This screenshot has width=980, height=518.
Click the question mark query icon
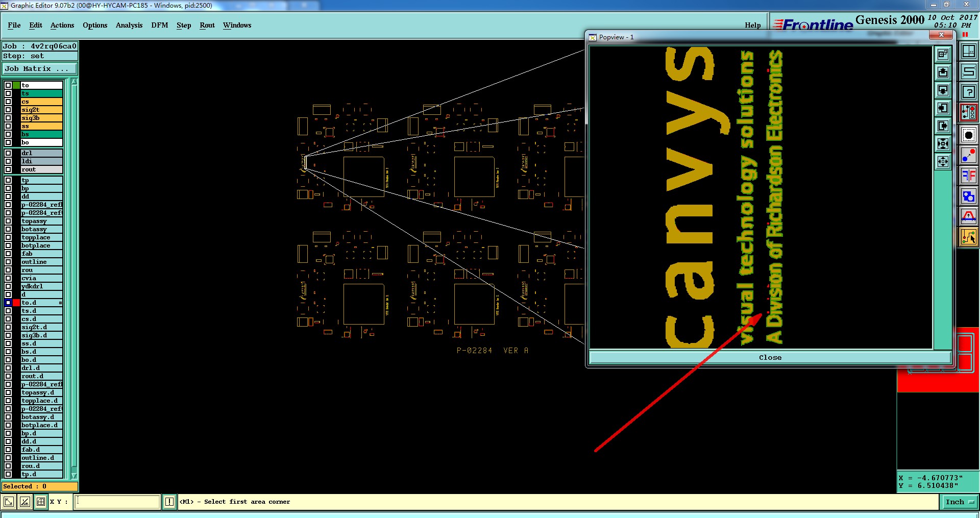coord(969,92)
